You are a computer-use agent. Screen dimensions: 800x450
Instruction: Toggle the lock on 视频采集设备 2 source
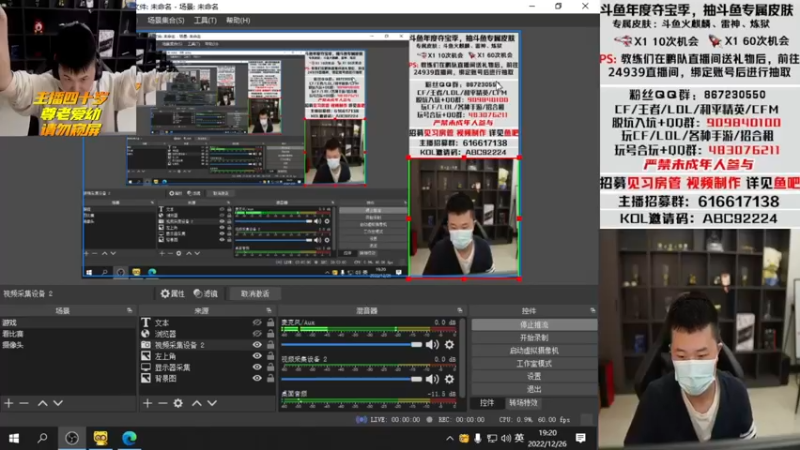270,345
